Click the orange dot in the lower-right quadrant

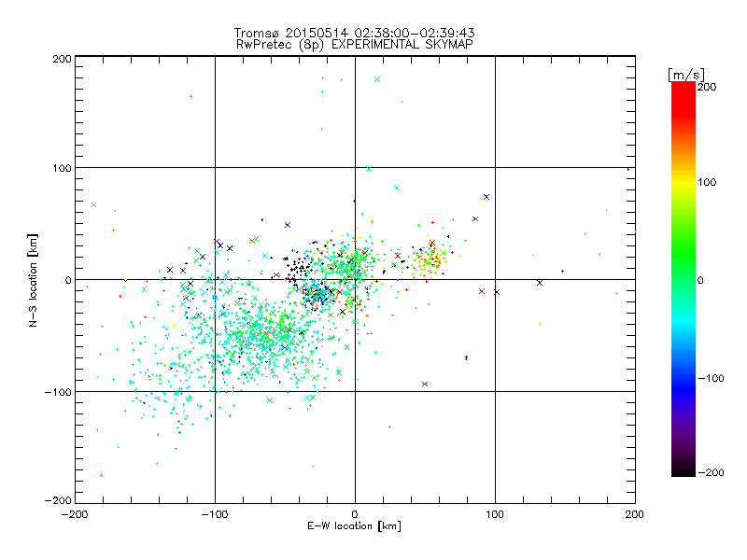(389, 427)
